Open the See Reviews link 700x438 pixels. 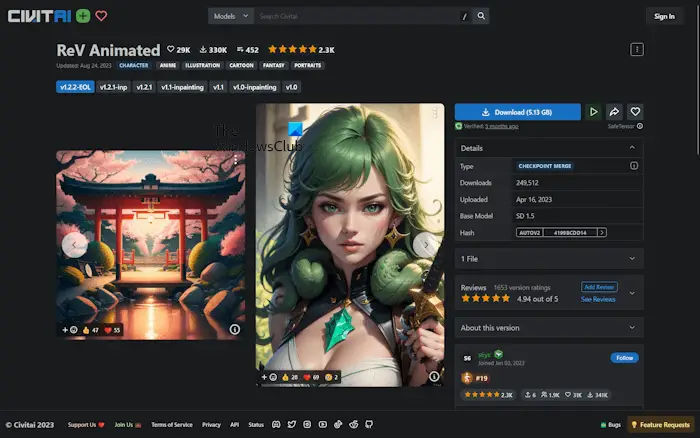tap(598, 299)
